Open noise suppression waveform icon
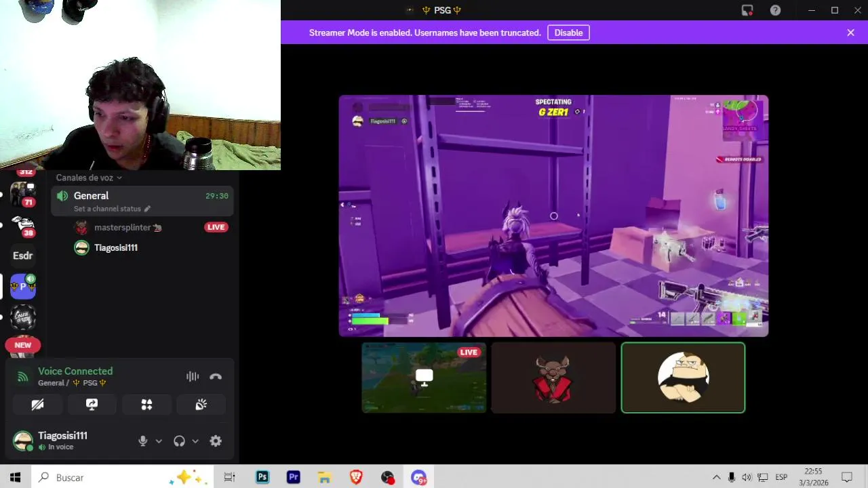The height and width of the screenshot is (488, 868). (193, 377)
